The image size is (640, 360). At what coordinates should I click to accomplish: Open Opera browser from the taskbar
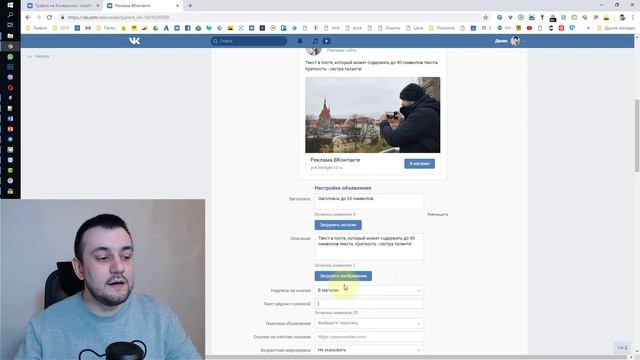tap(10, 88)
